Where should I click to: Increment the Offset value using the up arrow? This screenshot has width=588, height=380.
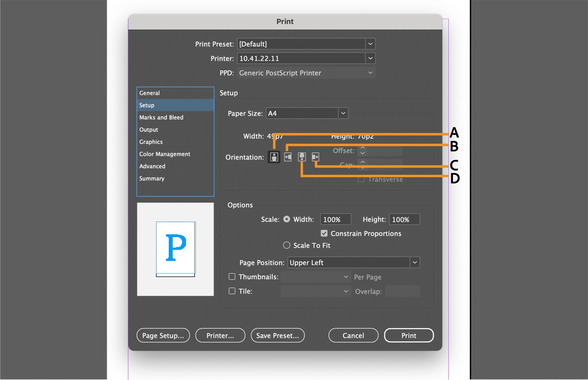click(362, 148)
